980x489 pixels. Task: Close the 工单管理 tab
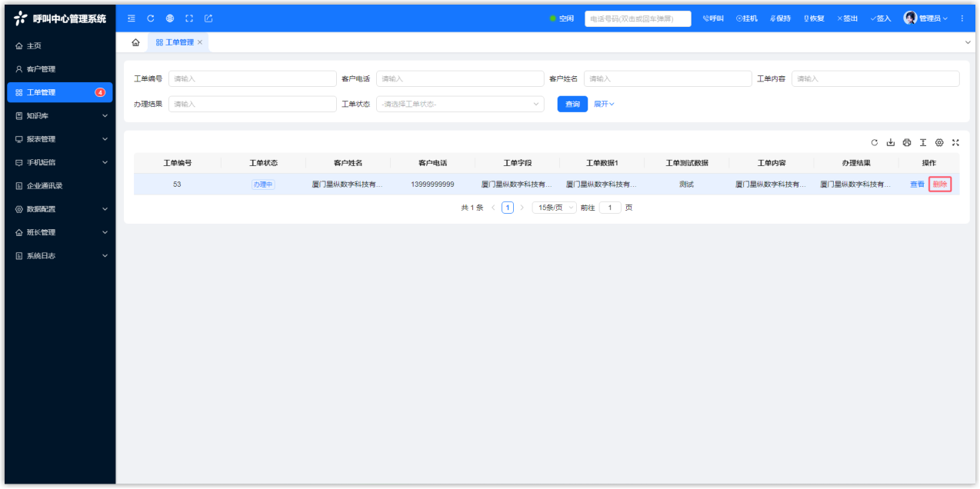tap(200, 42)
